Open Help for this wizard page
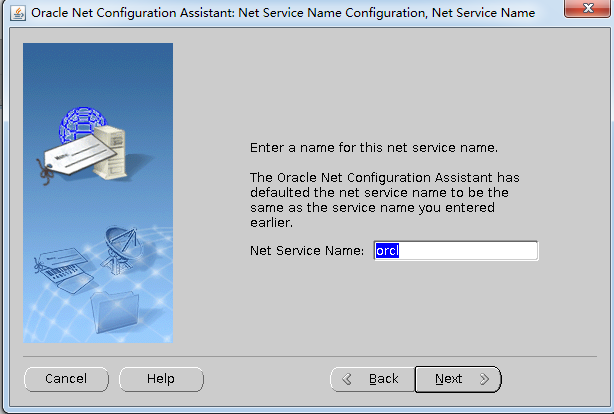 click(x=161, y=379)
